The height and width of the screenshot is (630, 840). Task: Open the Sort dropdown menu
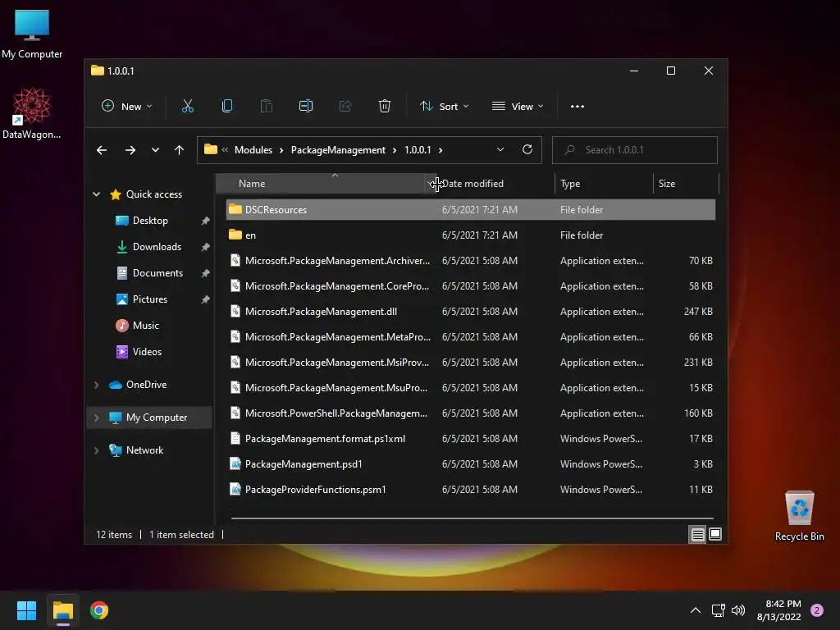click(x=444, y=106)
